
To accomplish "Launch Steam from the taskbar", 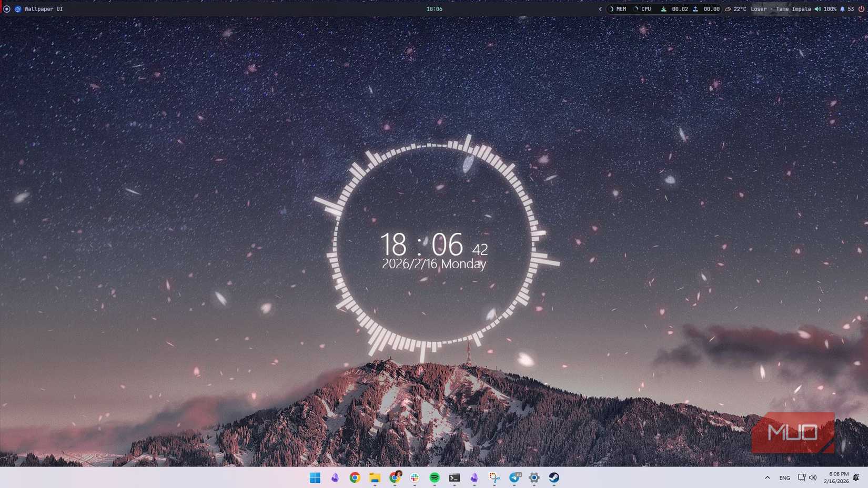I will pos(553,477).
